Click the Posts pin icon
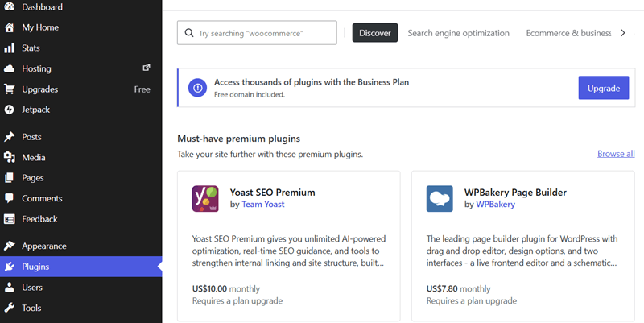Screen dimensions: 644x323 click(x=9, y=137)
